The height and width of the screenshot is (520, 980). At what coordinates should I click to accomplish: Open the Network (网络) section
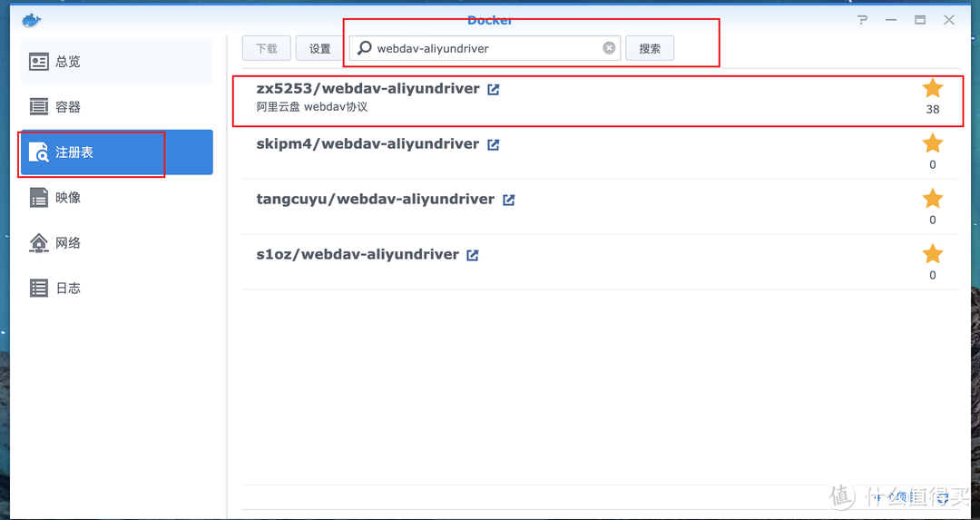pyautogui.click(x=117, y=243)
